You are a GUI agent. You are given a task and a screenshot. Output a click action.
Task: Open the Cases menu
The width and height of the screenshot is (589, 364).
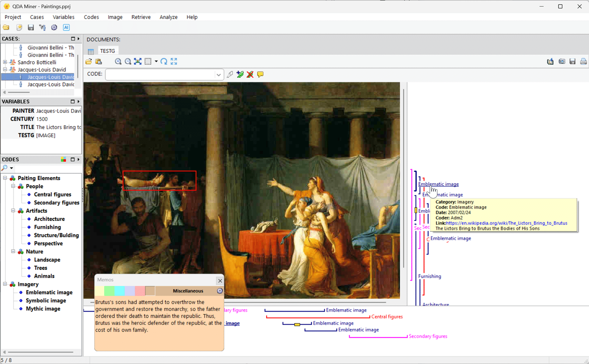click(37, 17)
